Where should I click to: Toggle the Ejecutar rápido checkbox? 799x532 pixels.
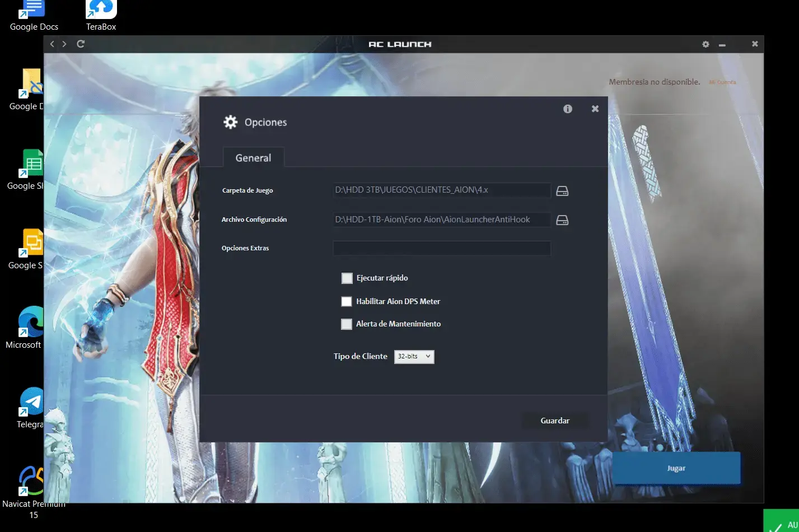[347, 278]
